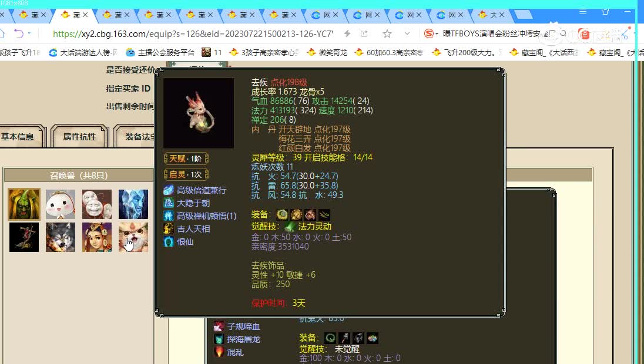Open the 大话端游达人榜 bookmark
The height and width of the screenshot is (364, 644).
click(83, 52)
